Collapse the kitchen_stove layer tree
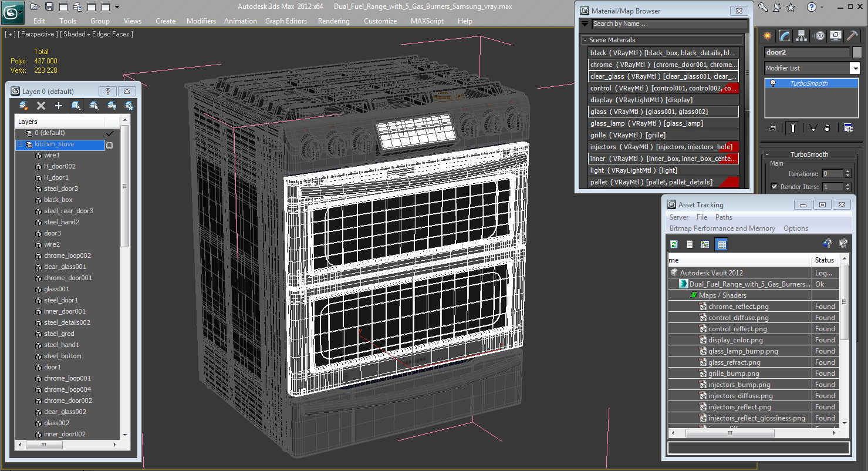 (x=19, y=144)
